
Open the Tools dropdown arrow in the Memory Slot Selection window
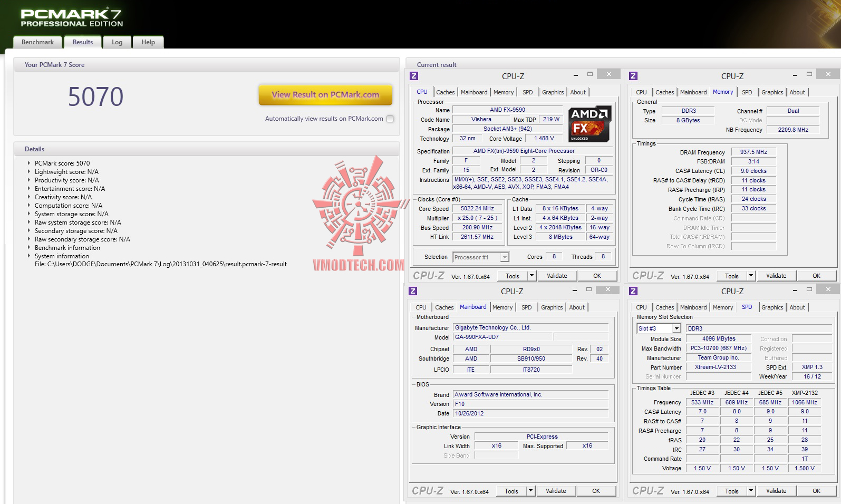click(x=751, y=491)
